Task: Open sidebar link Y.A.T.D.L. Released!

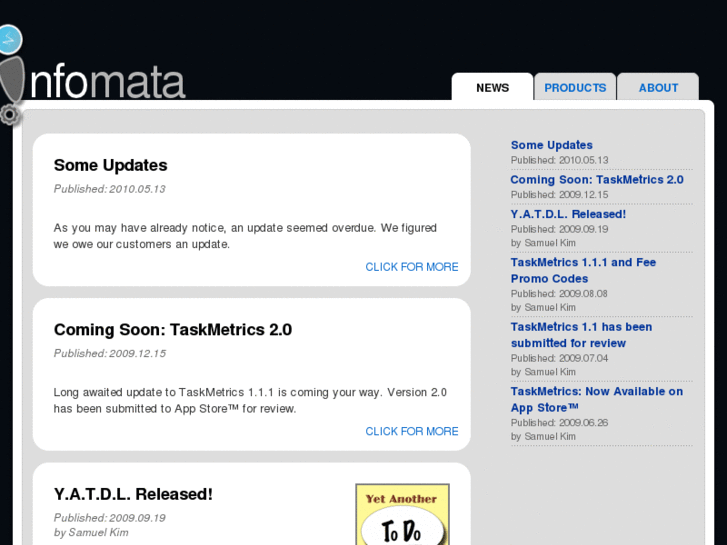Action: (568, 214)
